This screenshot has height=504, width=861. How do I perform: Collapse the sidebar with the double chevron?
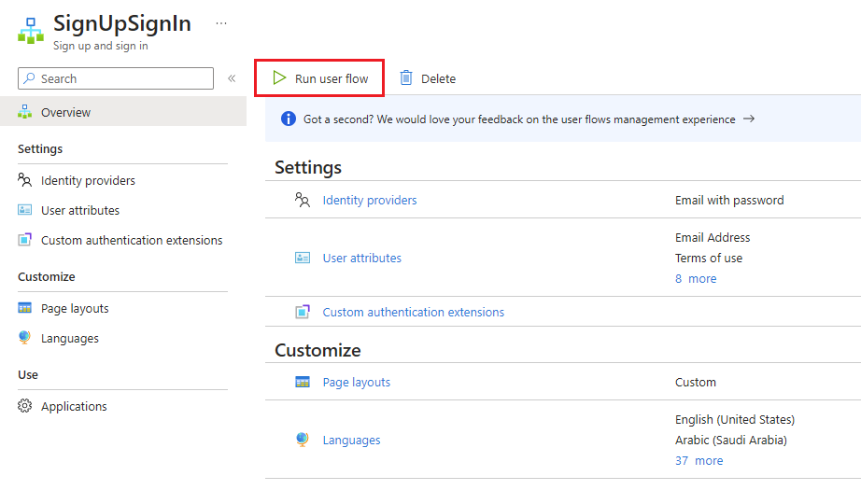point(232,78)
